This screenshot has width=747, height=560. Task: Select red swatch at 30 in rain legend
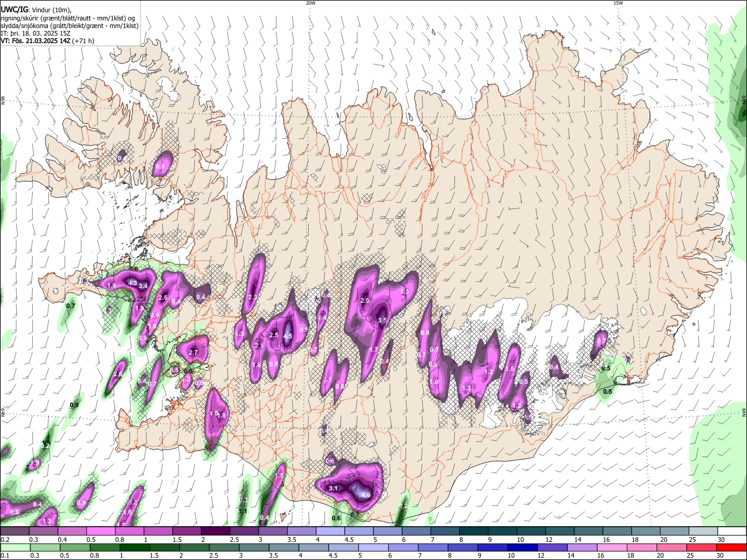[x=732, y=547]
